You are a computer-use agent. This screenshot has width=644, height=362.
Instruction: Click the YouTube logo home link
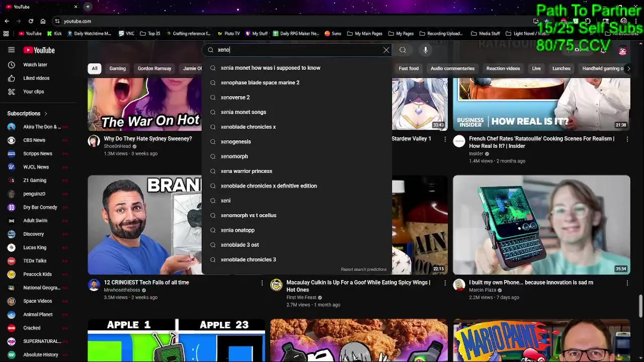[39, 50]
